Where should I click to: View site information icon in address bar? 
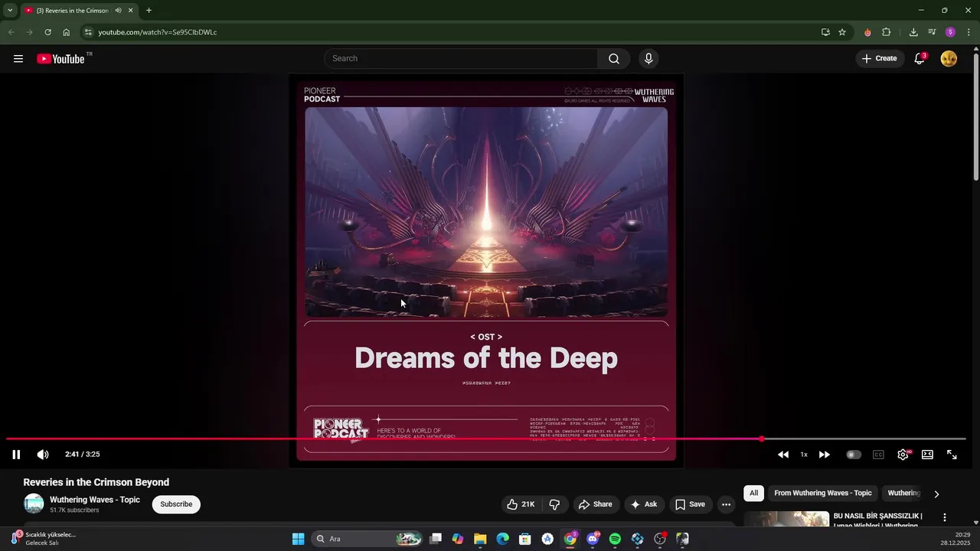tap(88, 32)
